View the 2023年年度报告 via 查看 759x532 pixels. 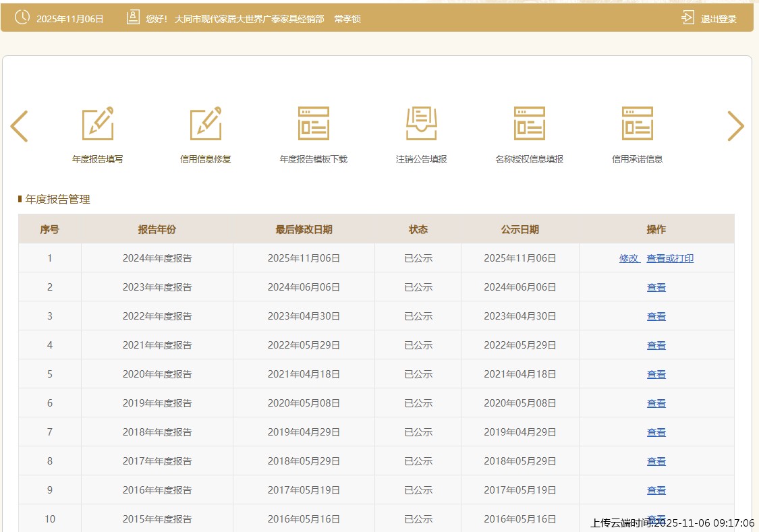pos(656,287)
